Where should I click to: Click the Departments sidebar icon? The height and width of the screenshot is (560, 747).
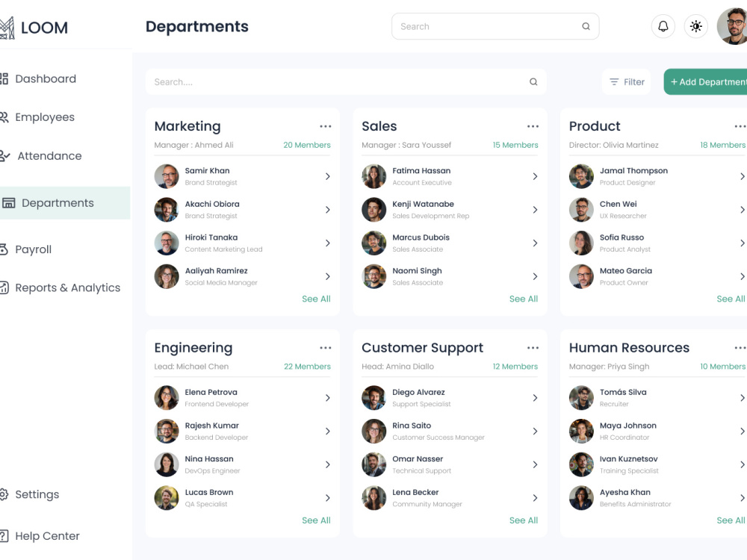coord(8,203)
